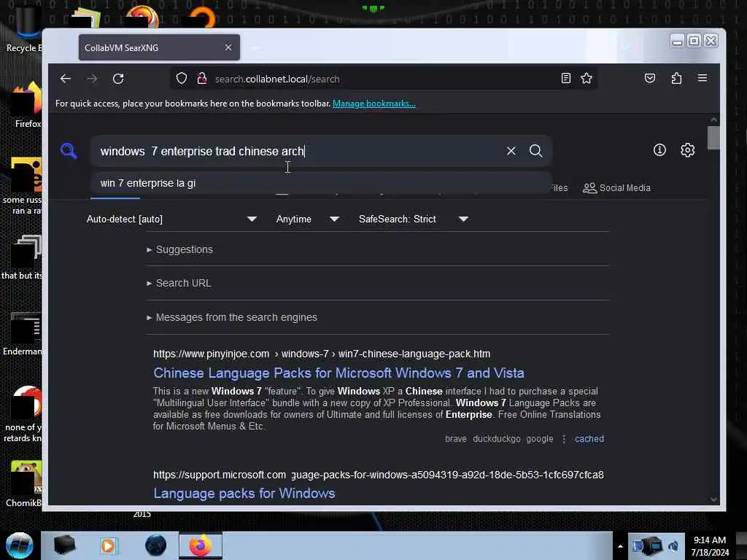Click the scrollbar up arrow

point(713,120)
